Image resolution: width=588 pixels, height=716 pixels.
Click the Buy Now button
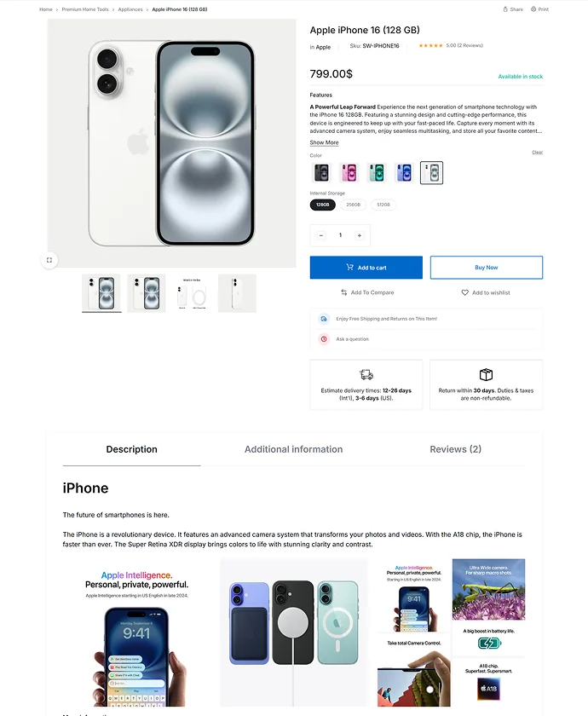[x=487, y=268]
